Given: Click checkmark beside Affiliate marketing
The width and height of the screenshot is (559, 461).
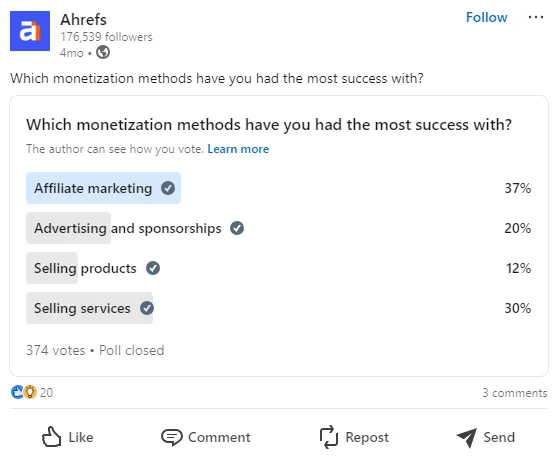Looking at the screenshot, I should tap(168, 188).
